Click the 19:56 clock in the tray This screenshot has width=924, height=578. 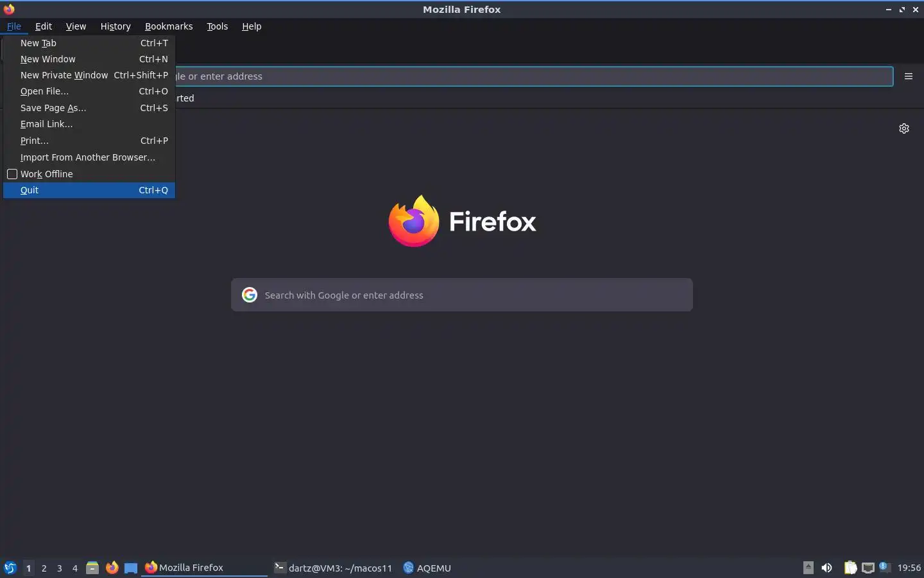(x=909, y=568)
